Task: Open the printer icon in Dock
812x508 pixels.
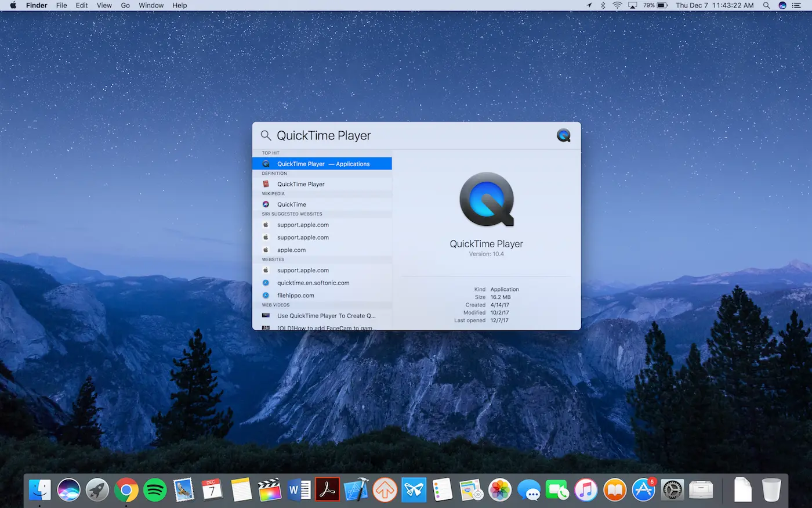Action: 701,490
